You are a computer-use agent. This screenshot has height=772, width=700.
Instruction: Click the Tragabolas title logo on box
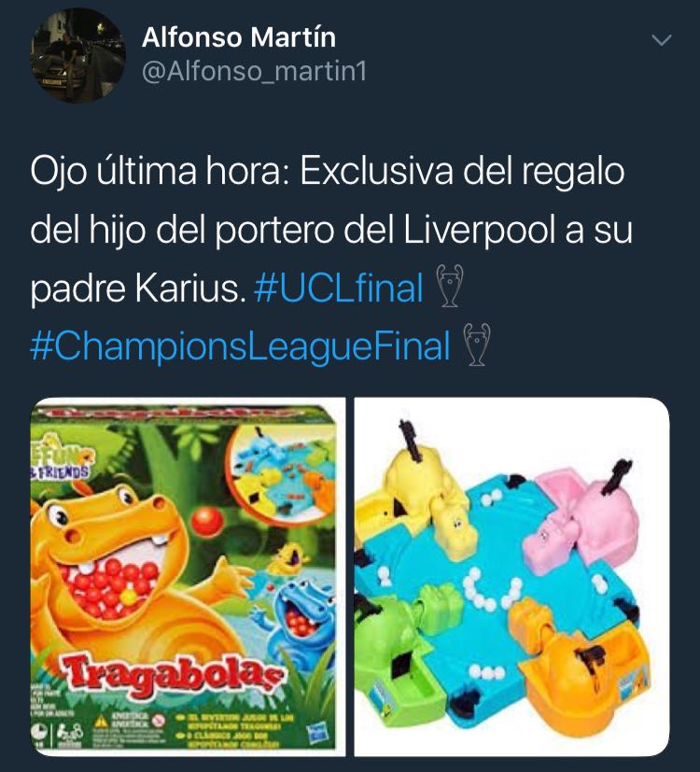[x=174, y=677]
